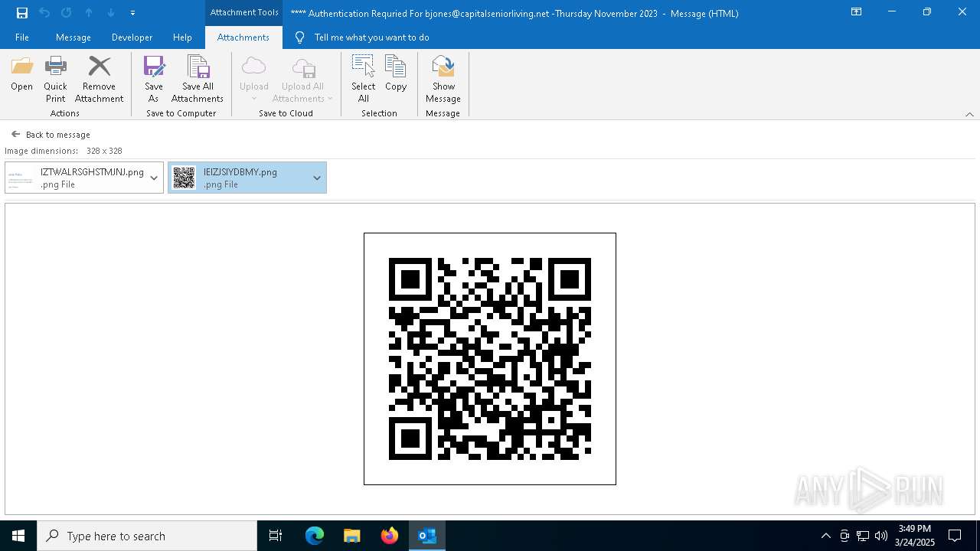Switch to Outlook taskbar icon
Screen dimensions: 980x551
pos(426,536)
